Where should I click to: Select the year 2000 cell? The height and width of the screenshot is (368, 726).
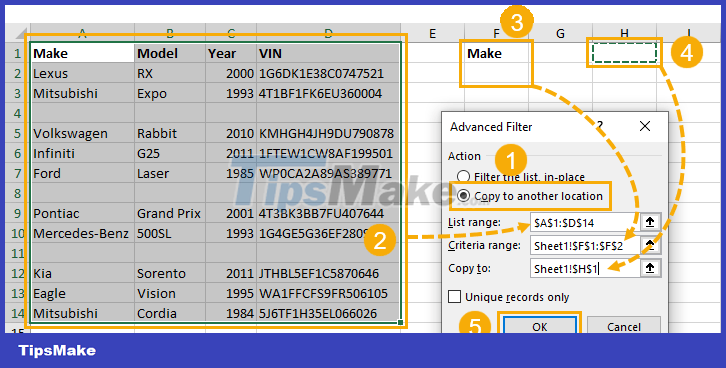[x=231, y=73]
